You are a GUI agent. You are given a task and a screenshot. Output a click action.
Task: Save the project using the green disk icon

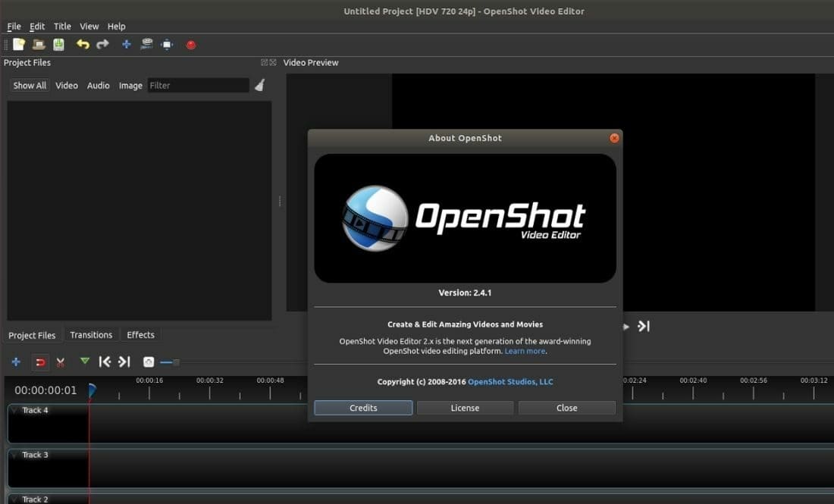(x=58, y=45)
